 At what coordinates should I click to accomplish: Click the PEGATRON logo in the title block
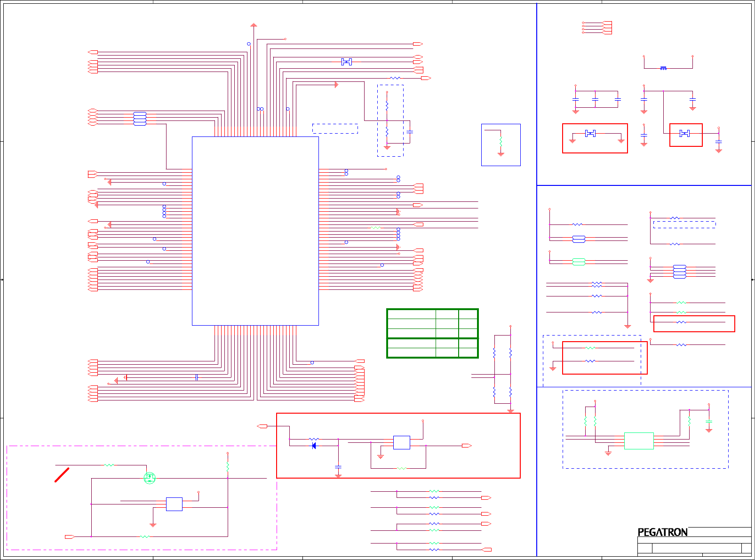tap(663, 532)
